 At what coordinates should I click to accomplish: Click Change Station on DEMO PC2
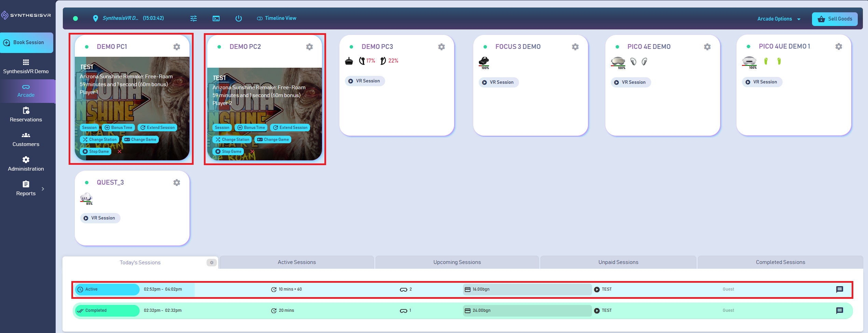coord(232,139)
